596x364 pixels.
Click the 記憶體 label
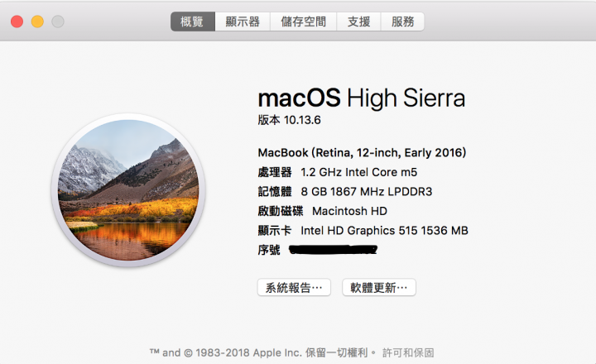click(x=275, y=191)
